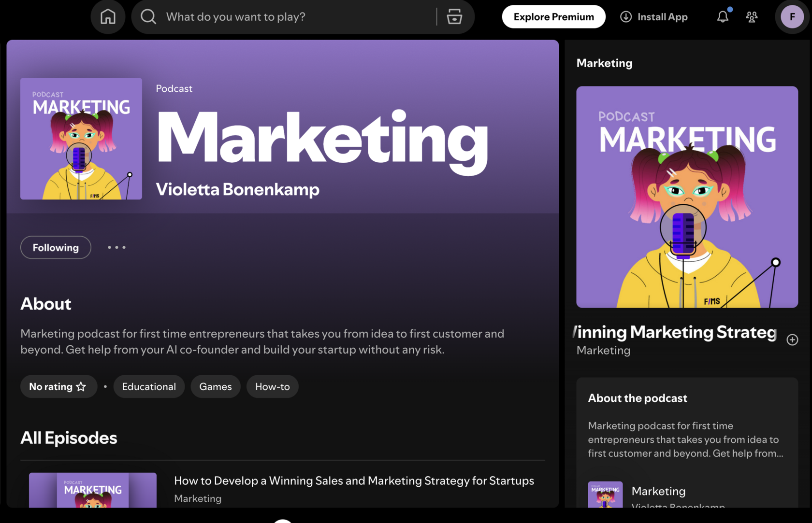Open the Browse icon in the search bar
The image size is (812, 523).
[x=454, y=16]
